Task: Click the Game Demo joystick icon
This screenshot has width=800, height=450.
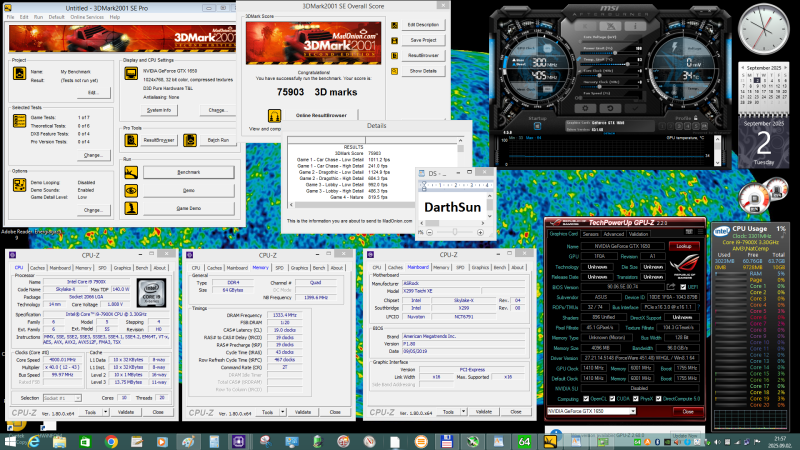Action: 131,208
